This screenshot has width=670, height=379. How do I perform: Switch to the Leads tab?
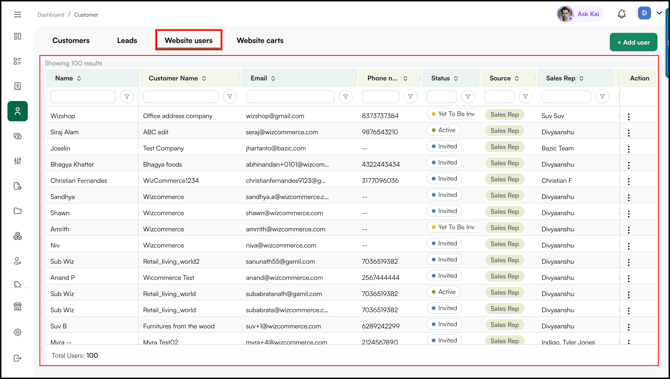[x=127, y=41]
